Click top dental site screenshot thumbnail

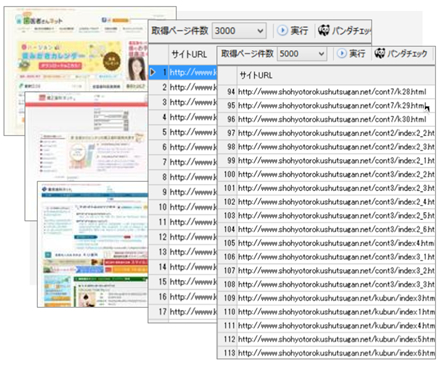pyautogui.click(x=90, y=48)
